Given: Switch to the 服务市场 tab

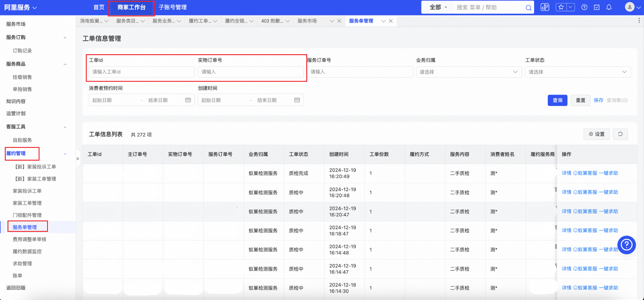Looking at the screenshot, I should click(307, 21).
